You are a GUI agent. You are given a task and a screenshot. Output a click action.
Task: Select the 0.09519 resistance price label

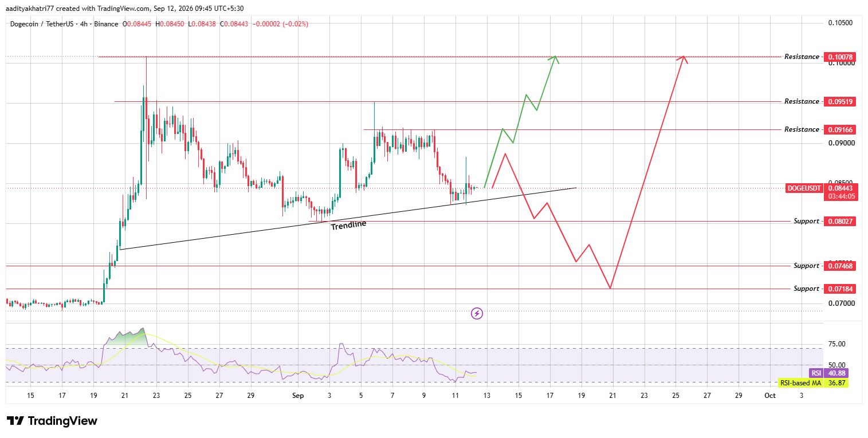click(841, 101)
